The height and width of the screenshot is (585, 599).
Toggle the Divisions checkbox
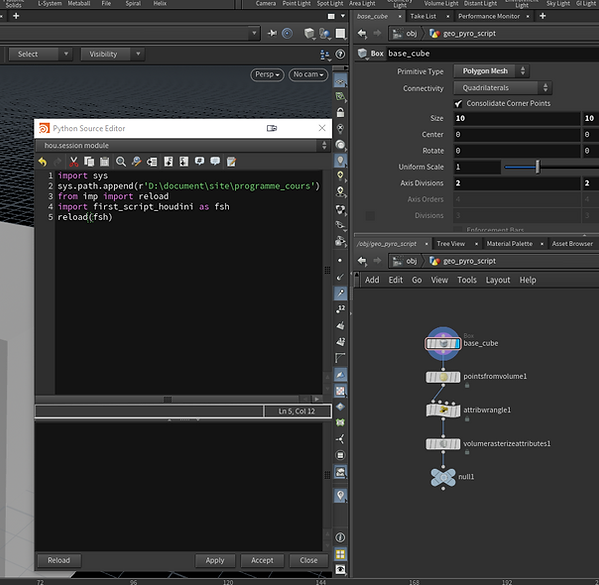coord(370,216)
